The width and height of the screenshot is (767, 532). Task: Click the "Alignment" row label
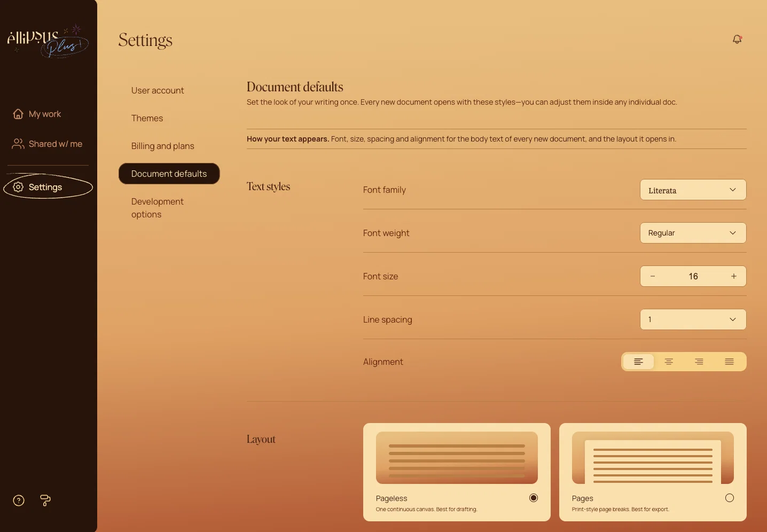(383, 362)
